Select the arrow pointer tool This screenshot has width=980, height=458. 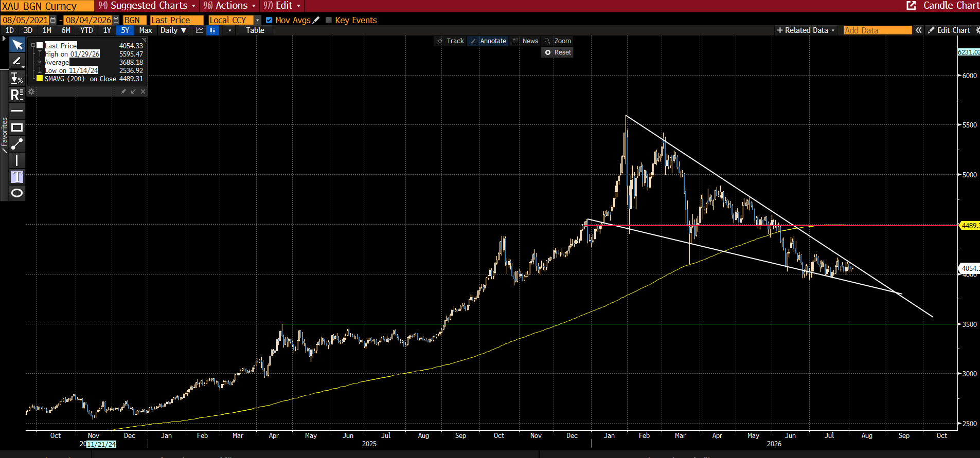coord(17,45)
